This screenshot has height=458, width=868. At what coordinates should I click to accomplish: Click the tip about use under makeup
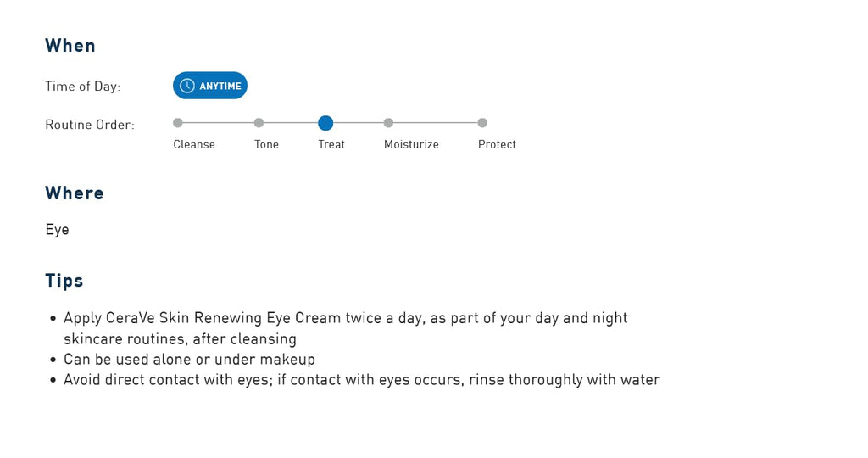pyautogui.click(x=189, y=360)
